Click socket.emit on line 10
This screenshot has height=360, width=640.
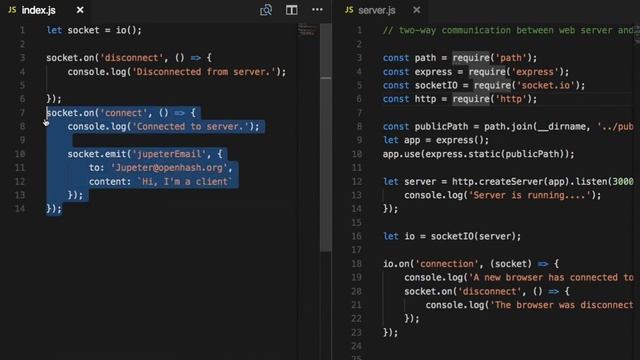[97, 154]
